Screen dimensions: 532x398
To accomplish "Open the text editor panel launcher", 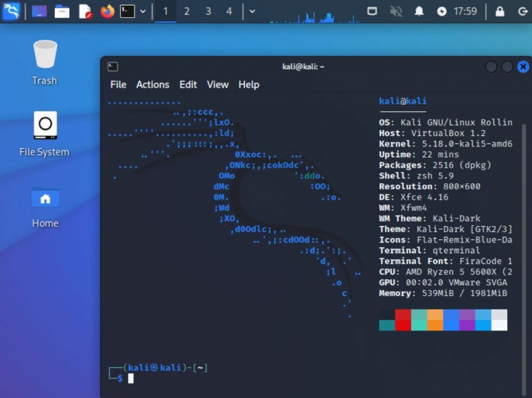I will [85, 11].
